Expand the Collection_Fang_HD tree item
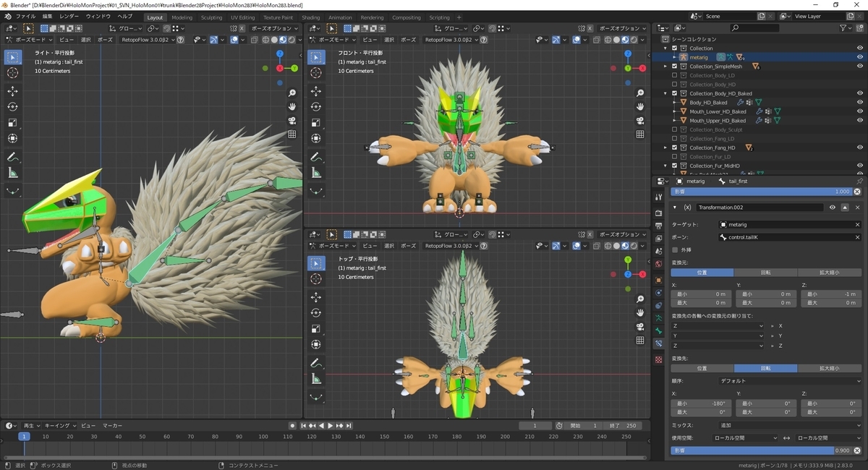 (666, 148)
